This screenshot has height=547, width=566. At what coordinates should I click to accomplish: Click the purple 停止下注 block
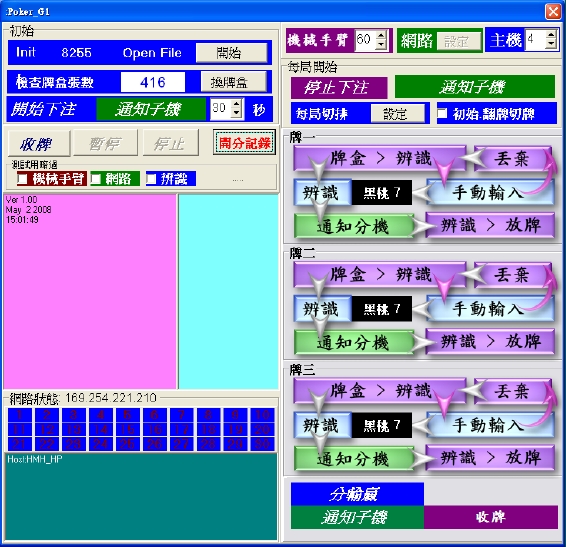[339, 87]
